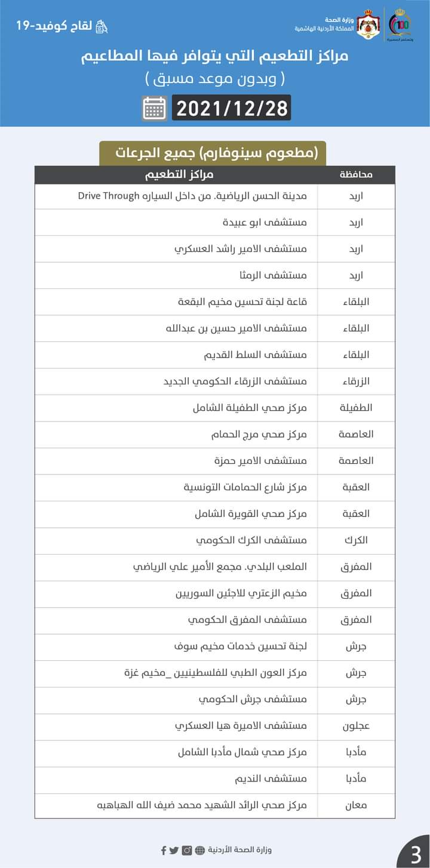This screenshot has height=868, width=430.
Task: Open the Facebook icon in the footer
Action: 164,850
